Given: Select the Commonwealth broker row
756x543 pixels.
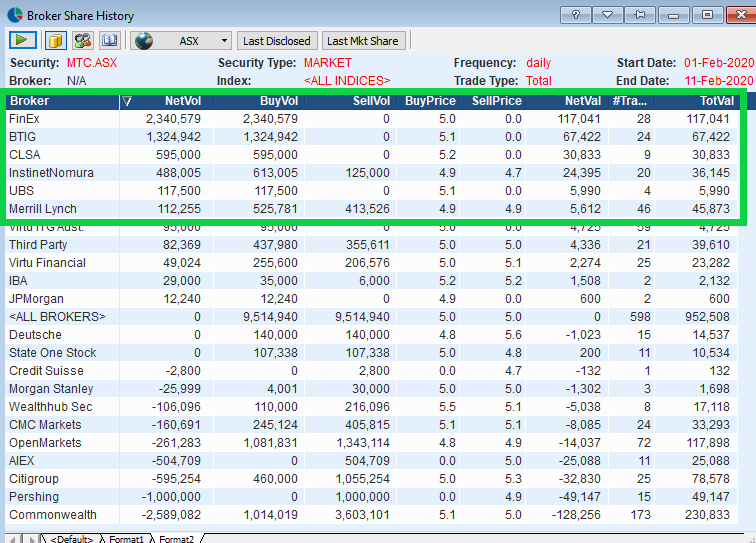Looking at the screenshot, I should click(372, 515).
